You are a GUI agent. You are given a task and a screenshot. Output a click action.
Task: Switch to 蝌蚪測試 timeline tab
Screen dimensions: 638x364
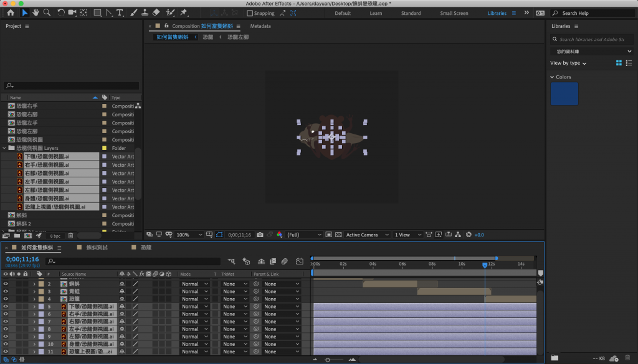[97, 248]
